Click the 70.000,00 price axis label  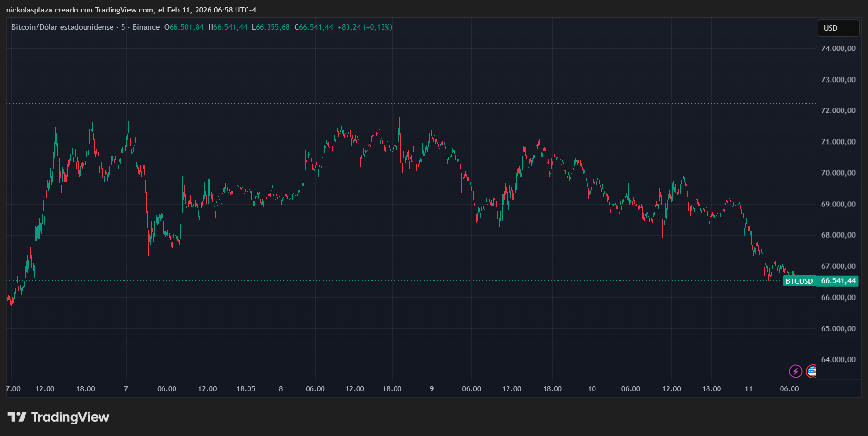(x=838, y=173)
